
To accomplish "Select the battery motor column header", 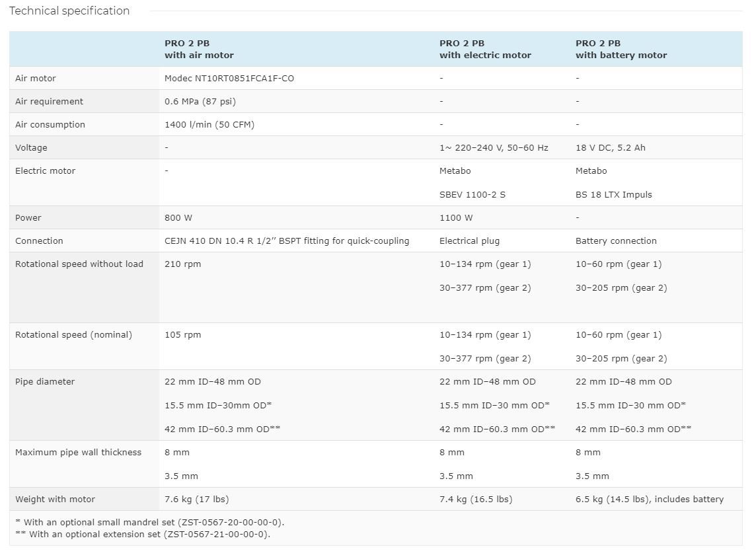I will tap(621, 49).
